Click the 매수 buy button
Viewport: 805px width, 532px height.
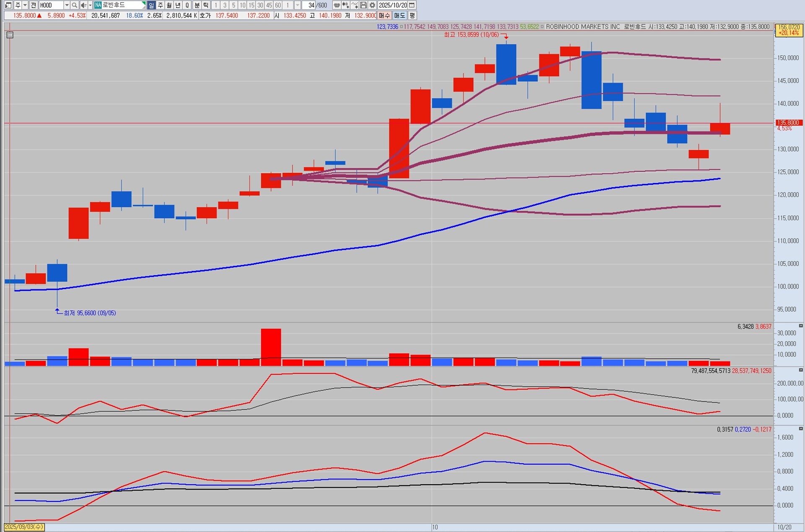coord(384,15)
